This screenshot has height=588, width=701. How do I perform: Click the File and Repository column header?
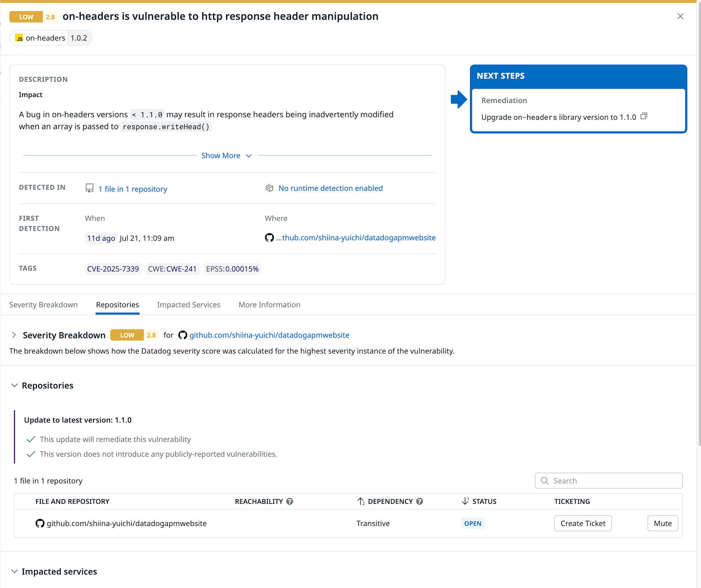point(72,501)
